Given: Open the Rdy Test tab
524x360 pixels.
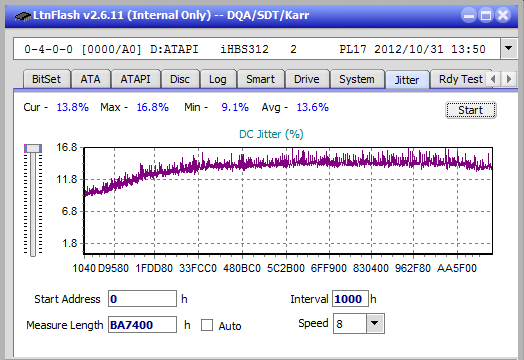Looking at the screenshot, I should point(461,79).
